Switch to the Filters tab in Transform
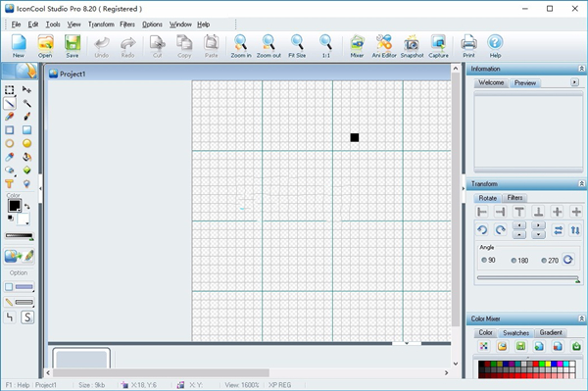588x391 pixels. pos(514,198)
